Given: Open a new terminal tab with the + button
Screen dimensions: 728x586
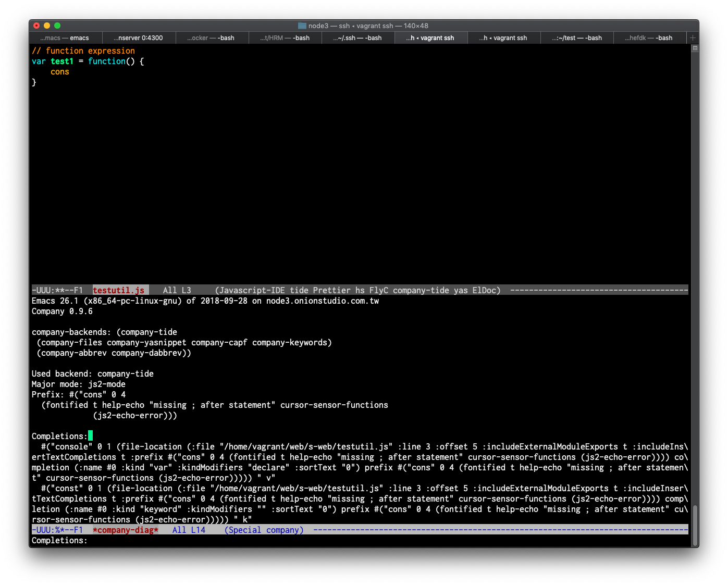Looking at the screenshot, I should (693, 38).
